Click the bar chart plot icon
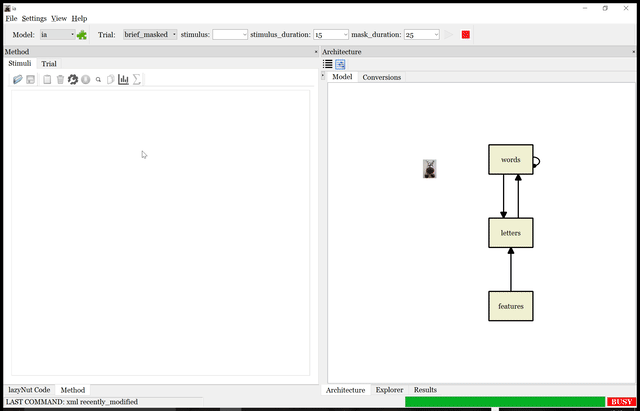The width and height of the screenshot is (640, 411). 124,79
